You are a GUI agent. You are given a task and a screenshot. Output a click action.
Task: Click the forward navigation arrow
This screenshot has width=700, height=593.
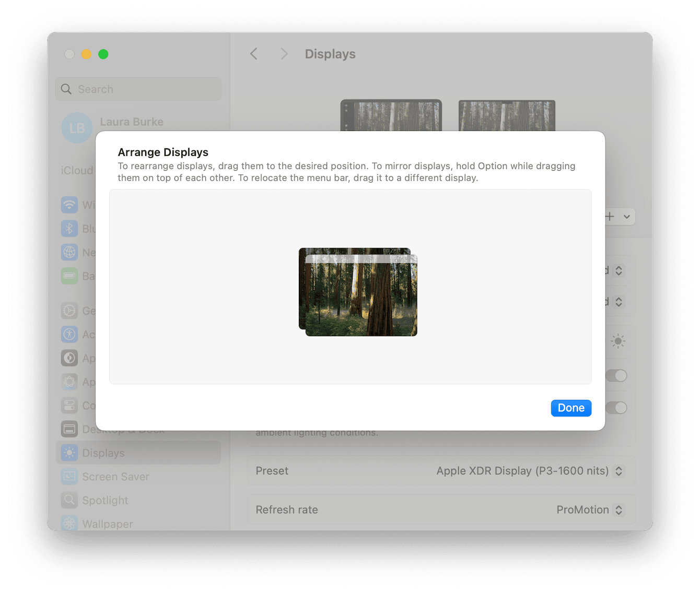(x=284, y=53)
